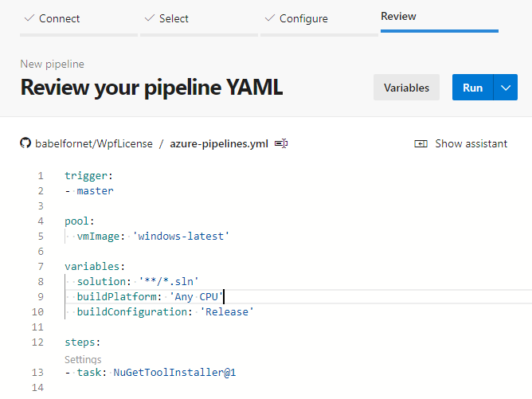
Task: Click line number 5 in the editor gutter
Action: point(41,237)
